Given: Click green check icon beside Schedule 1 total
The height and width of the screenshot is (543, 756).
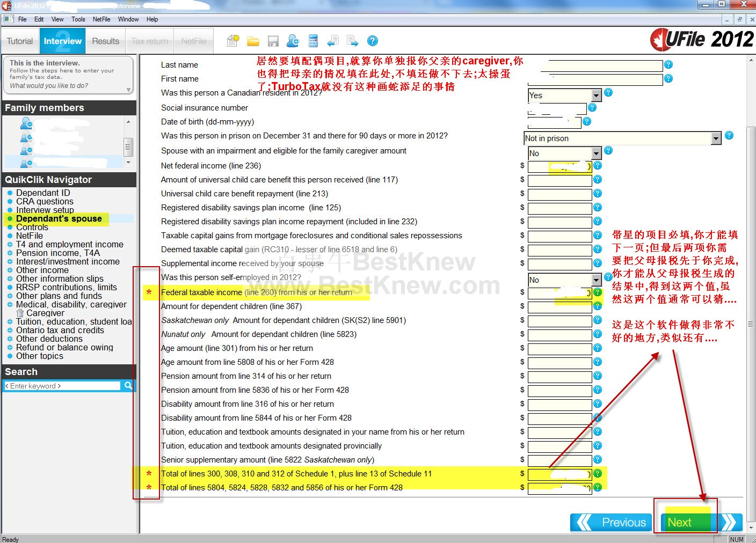Looking at the screenshot, I should 598,474.
